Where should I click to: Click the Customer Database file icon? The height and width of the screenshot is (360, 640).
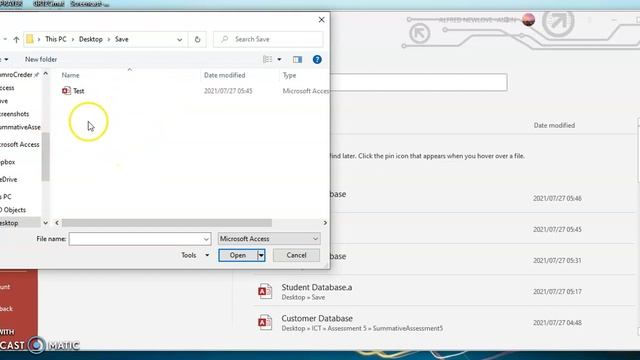point(265,322)
